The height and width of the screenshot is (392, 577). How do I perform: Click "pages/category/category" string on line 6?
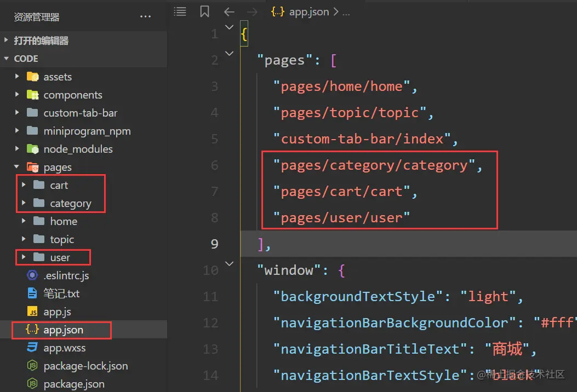pyautogui.click(x=374, y=165)
